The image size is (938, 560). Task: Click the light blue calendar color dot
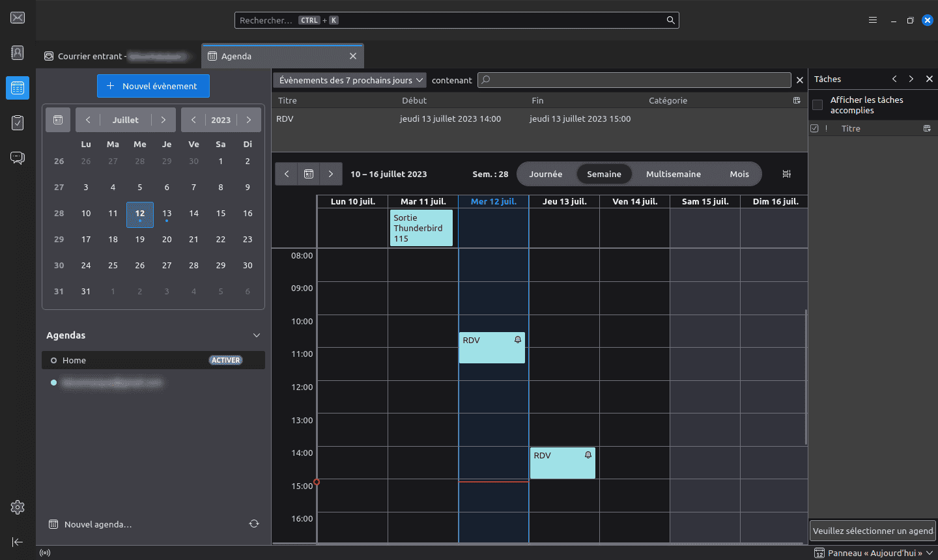(x=53, y=383)
